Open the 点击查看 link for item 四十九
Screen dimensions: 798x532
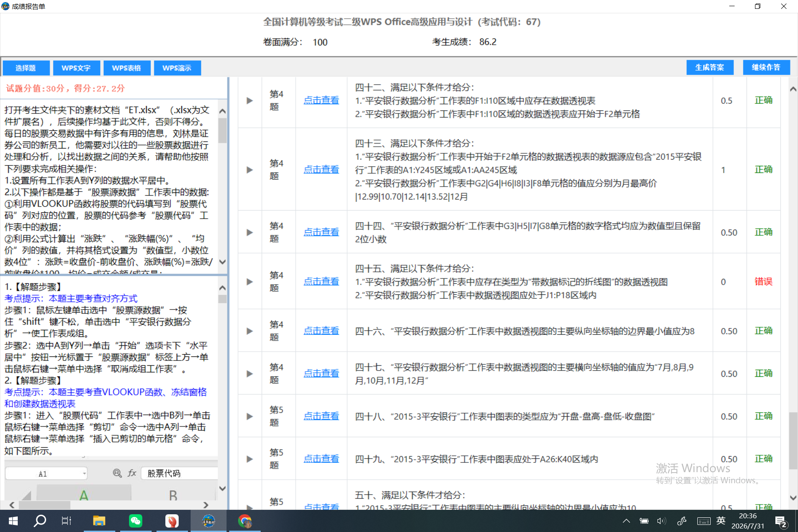[x=321, y=459]
